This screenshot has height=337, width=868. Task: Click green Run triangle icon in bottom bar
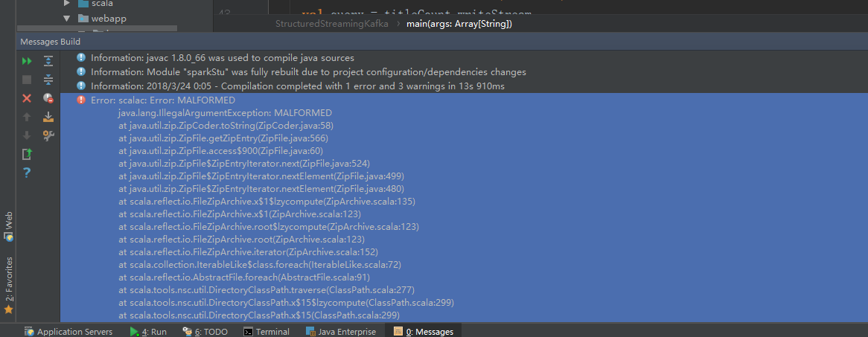point(134,332)
